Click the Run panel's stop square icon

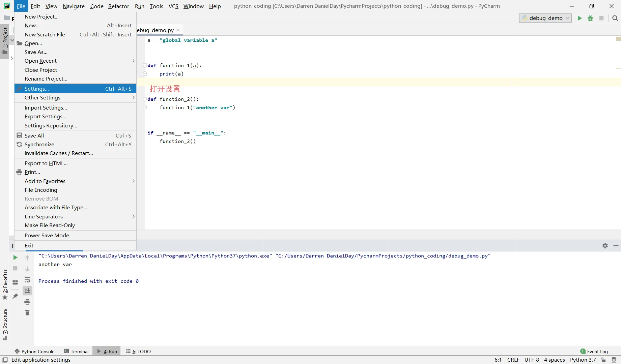(15, 268)
